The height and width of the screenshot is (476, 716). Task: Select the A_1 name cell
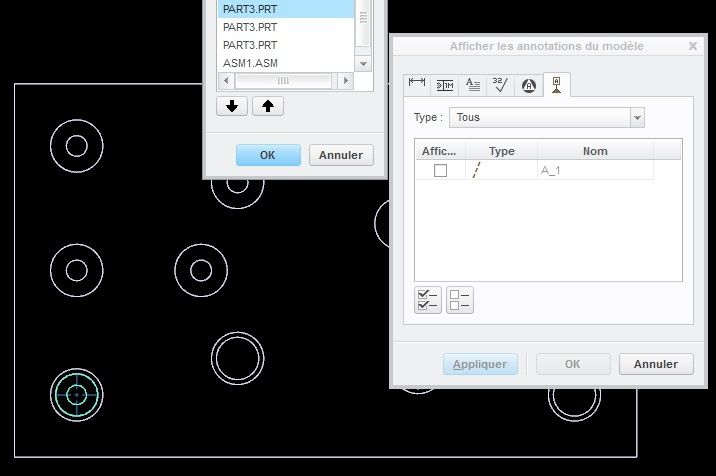click(x=595, y=170)
